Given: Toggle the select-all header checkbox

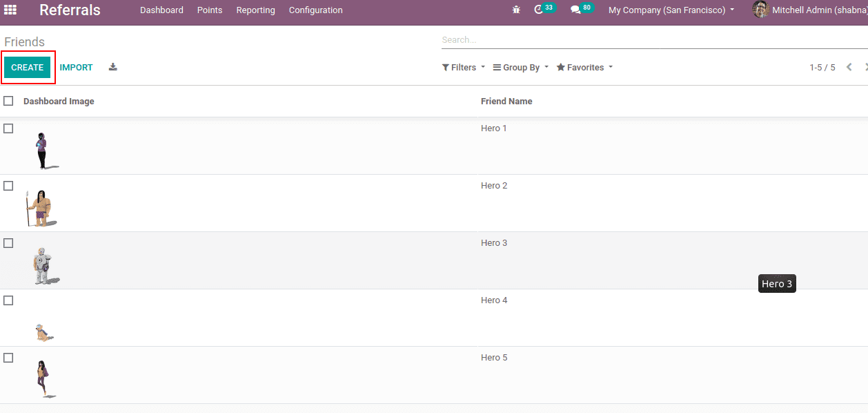Looking at the screenshot, I should (x=8, y=101).
